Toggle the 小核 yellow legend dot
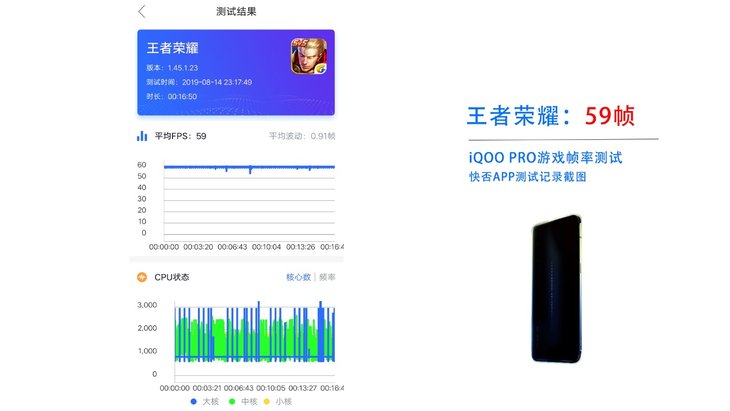Screen dimensions: 730x411 point(267,401)
